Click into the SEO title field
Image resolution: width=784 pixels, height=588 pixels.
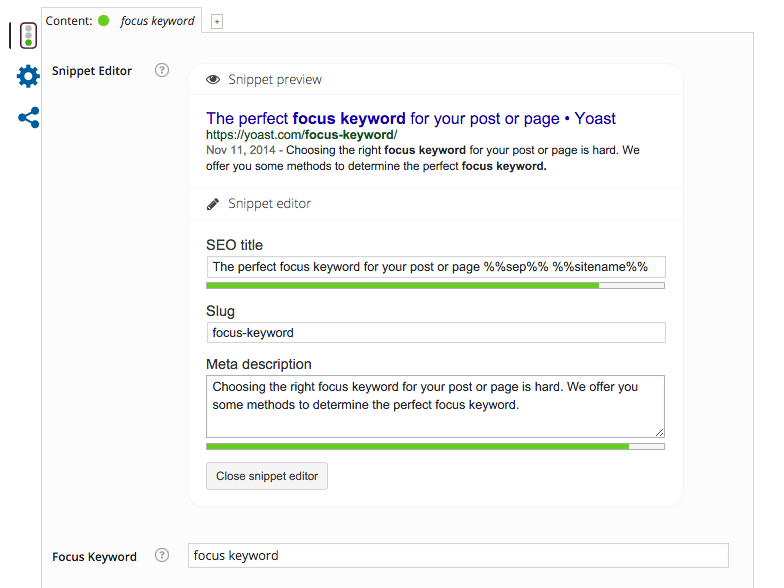tap(435, 267)
